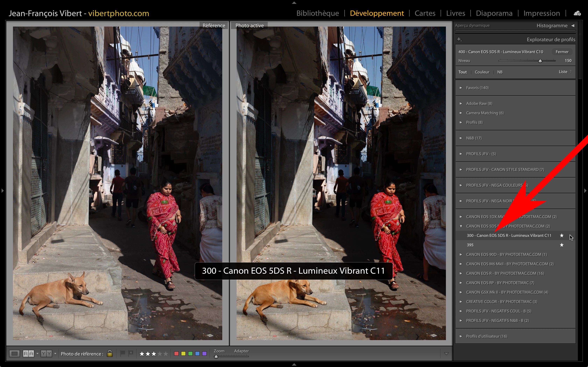Collapse the CANON EOS 5DS profile group
The image size is (588, 367).
coord(461,226)
